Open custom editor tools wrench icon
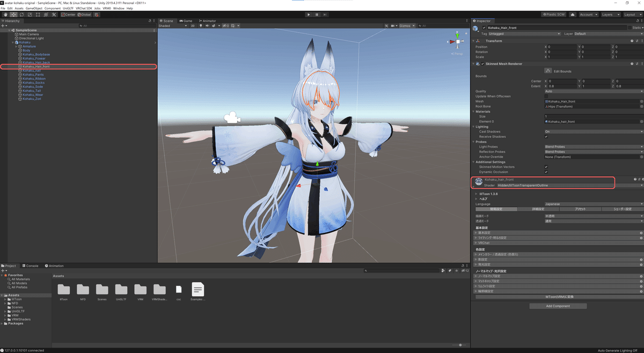Image resolution: width=644 pixels, height=353 pixels. [x=54, y=14]
